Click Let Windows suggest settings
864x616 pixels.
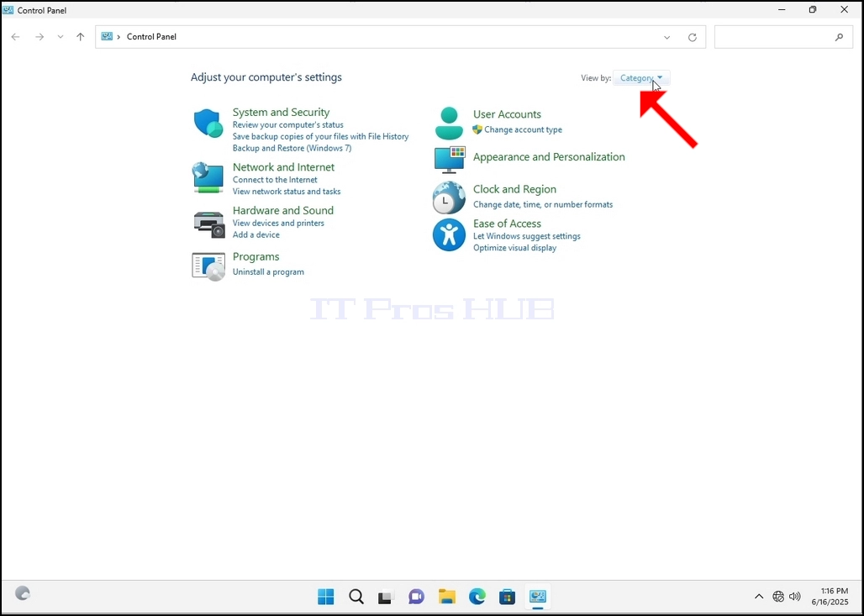coord(527,236)
